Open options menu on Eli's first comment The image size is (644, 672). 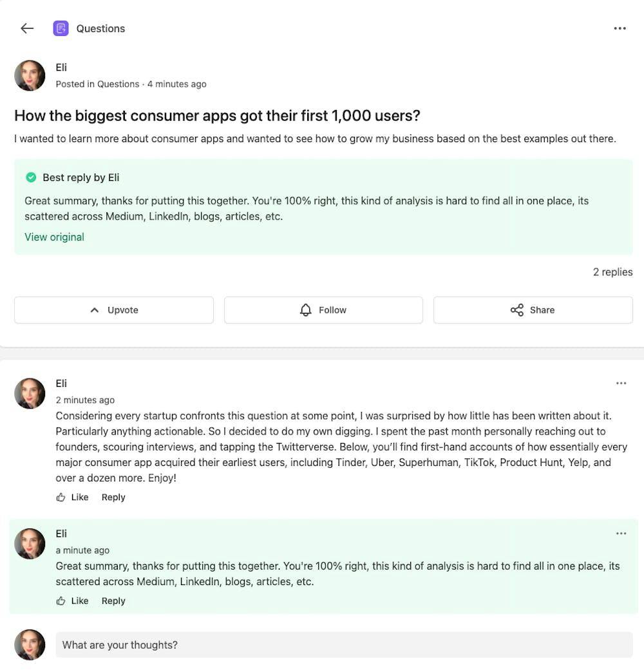(621, 383)
